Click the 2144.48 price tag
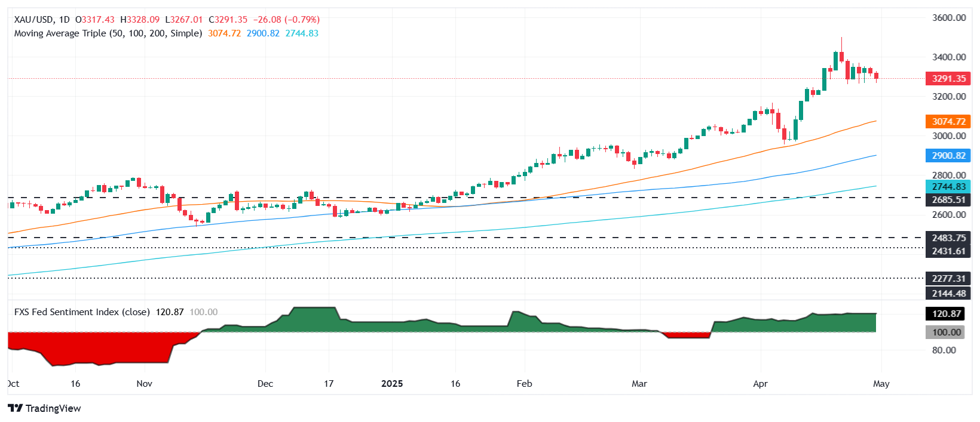 pyautogui.click(x=948, y=293)
